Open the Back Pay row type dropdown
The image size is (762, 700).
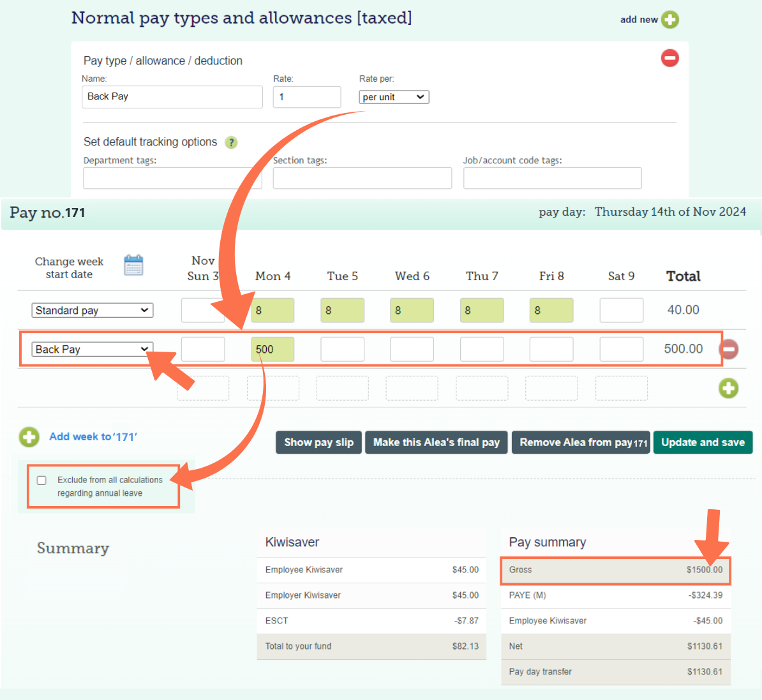tap(91, 349)
